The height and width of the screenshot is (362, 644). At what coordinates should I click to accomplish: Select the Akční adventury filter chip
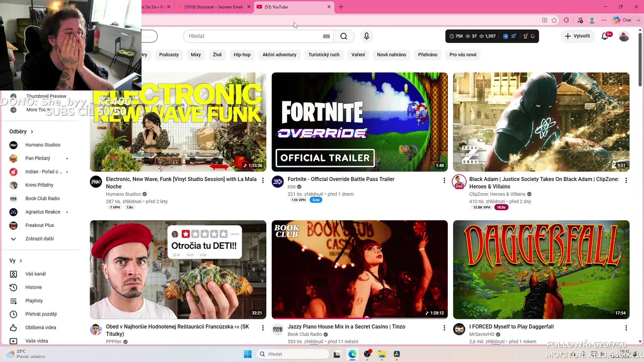(279, 55)
